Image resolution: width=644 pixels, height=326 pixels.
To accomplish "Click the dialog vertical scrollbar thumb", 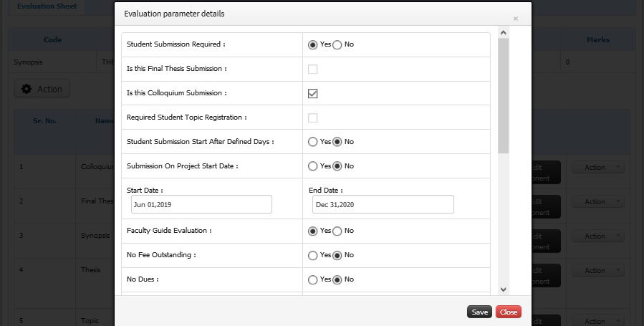I will click(x=504, y=96).
